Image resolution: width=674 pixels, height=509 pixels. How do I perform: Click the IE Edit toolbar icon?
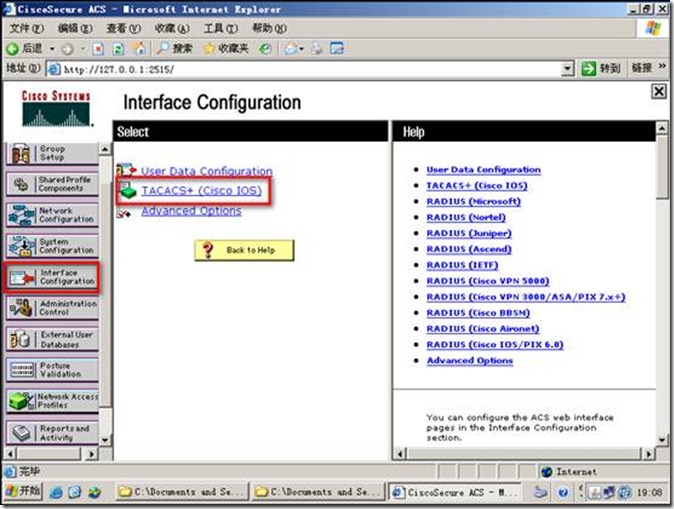pos(337,48)
